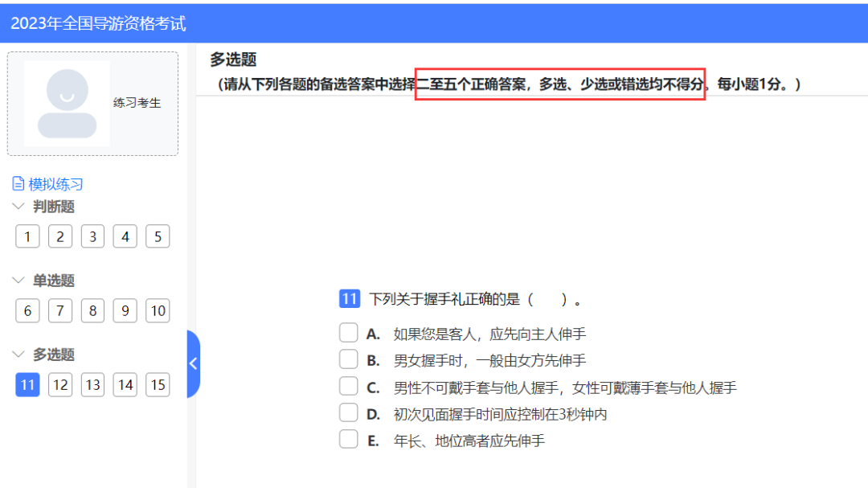Check option D 初次见面握手时间
The height and width of the screenshot is (488, 868).
348,412
